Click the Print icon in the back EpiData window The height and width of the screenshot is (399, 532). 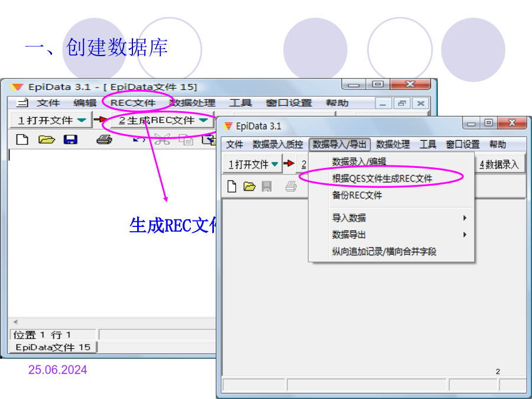pyautogui.click(x=104, y=140)
